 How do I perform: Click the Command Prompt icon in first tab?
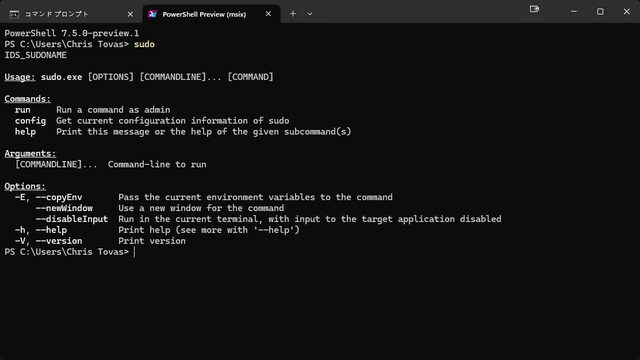(x=14, y=14)
